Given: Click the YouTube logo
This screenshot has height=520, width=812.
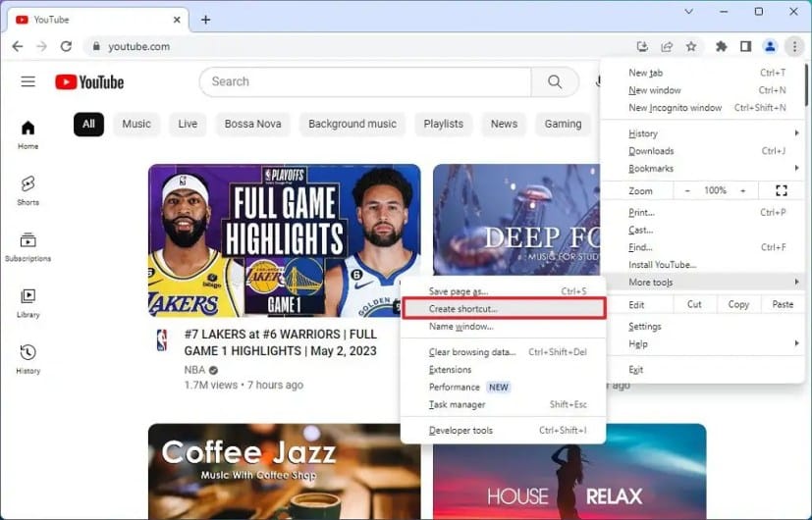Looking at the screenshot, I should [x=89, y=81].
